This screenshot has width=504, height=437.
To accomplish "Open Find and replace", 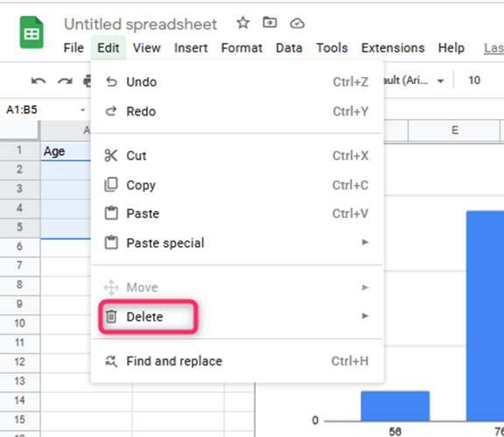I will pos(237,361).
